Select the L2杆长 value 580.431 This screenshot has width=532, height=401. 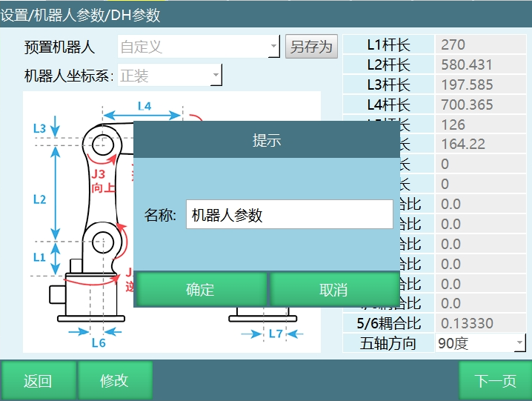[x=480, y=64]
